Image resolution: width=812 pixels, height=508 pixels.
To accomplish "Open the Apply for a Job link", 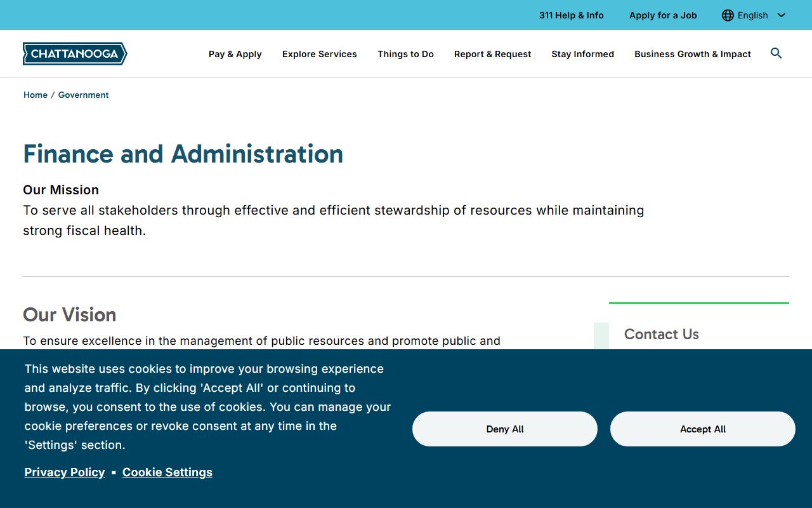I will point(663,15).
